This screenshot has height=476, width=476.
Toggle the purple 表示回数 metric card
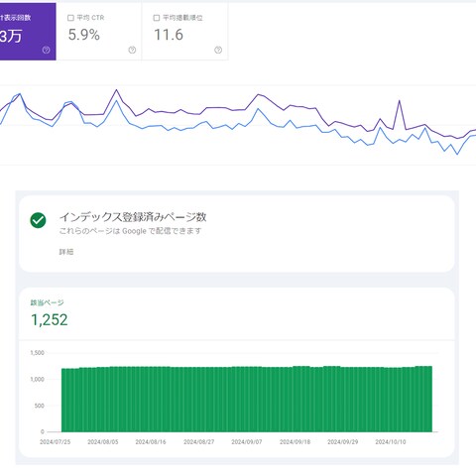28,32
